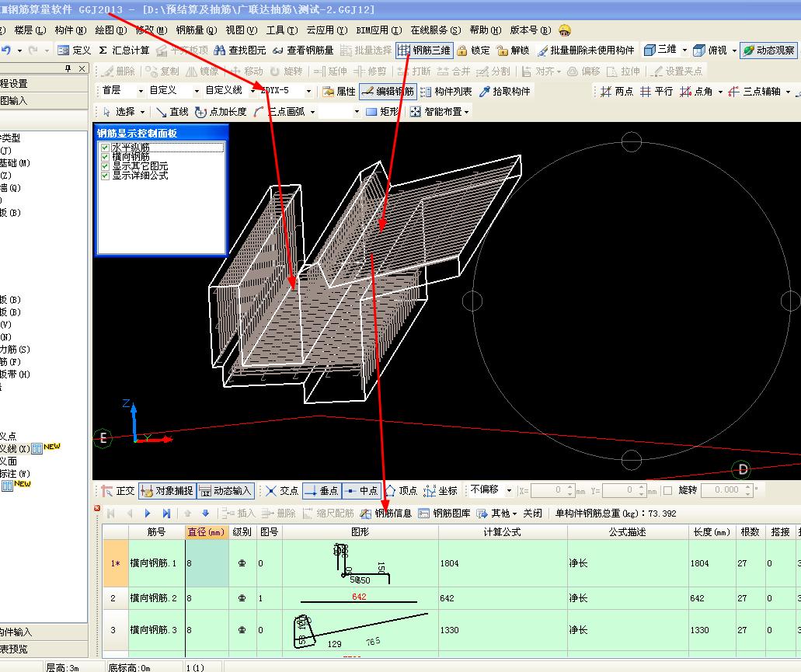
Task: Open 查看钢筋量 view rebar quantity
Action: click(303, 50)
